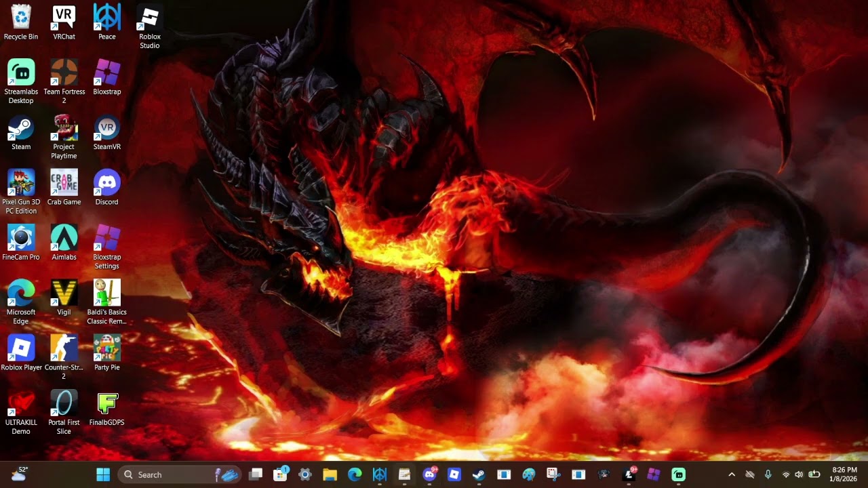
Task: Switch to Discord in the taskbar
Action: tap(429, 474)
